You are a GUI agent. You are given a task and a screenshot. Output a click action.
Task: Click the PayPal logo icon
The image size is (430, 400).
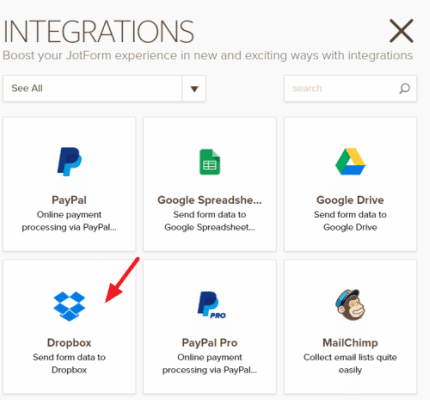click(x=69, y=162)
